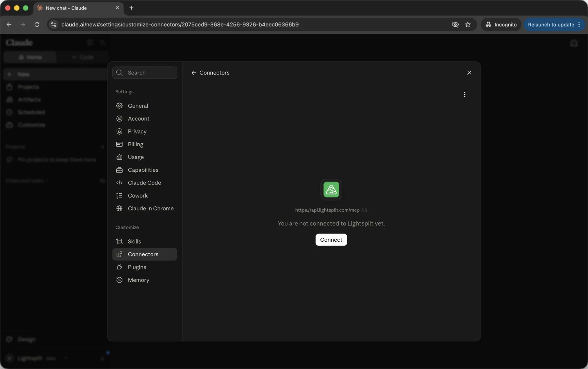Go back via the Connectors arrow

pyautogui.click(x=194, y=72)
